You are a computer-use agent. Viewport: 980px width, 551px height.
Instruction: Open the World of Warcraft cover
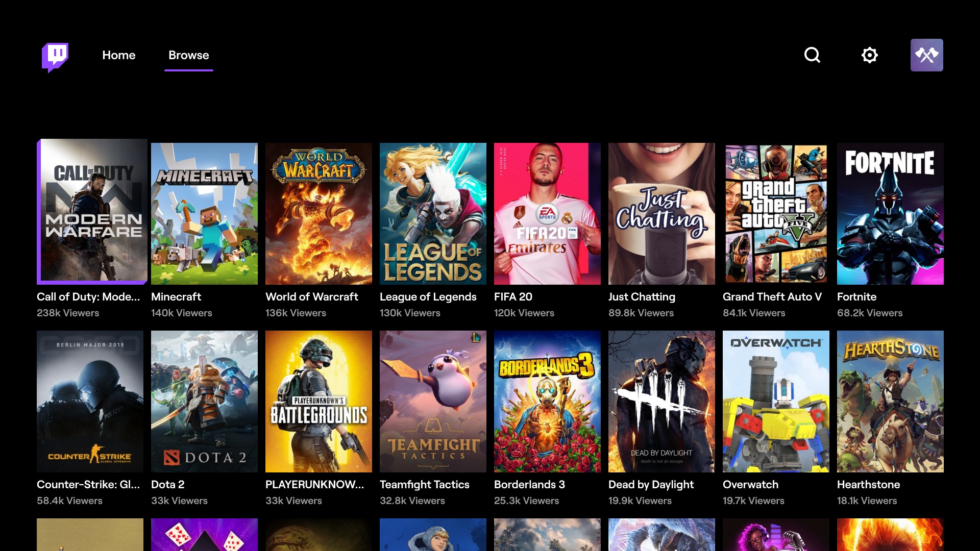click(x=318, y=214)
